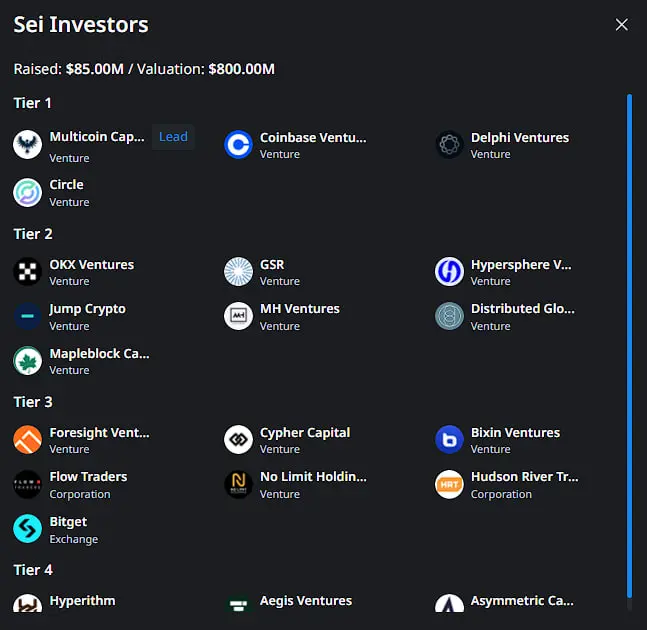647x630 pixels.
Task: Open the Hudson River Tr... investor name
Action: 524,477
